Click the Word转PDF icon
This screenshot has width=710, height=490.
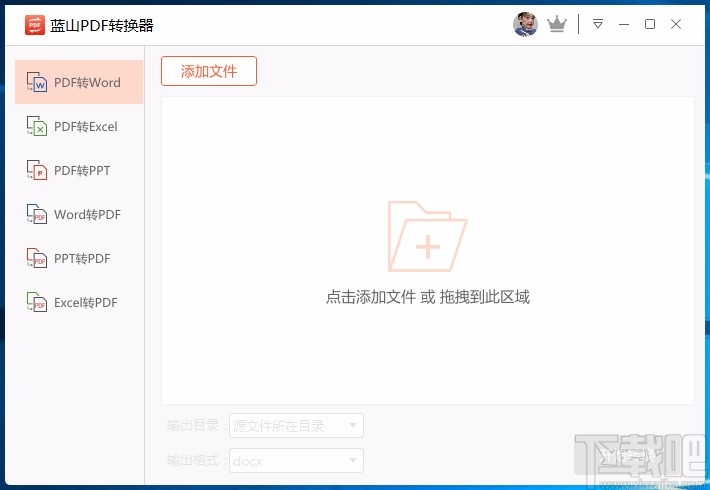[37, 214]
